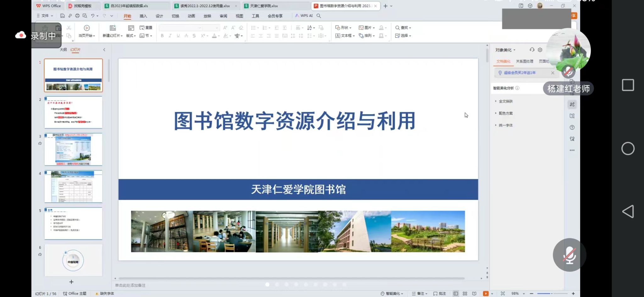644x297 pixels.
Task: Open the Arrange (排列) dropdown
Action: pos(367,36)
